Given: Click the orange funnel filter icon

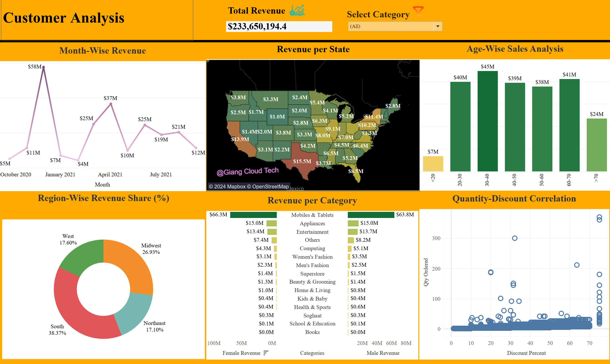Looking at the screenshot, I should point(418,11).
